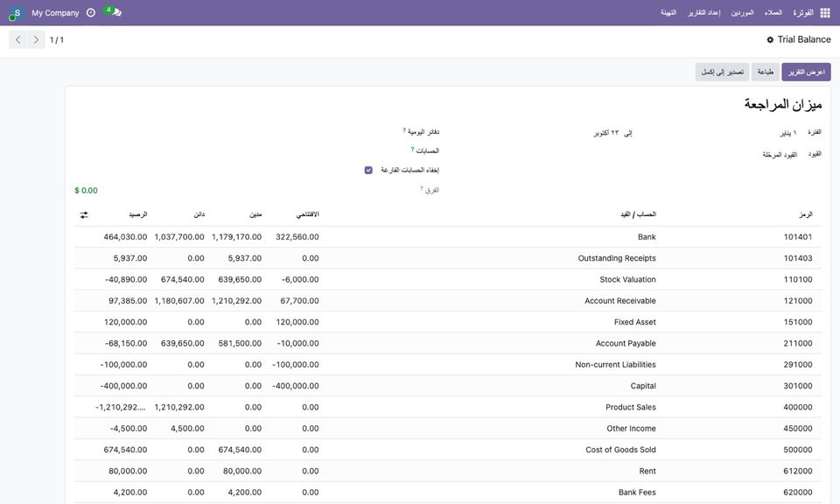Select the Account Receivable row name
The width and height of the screenshot is (840, 504).
click(619, 301)
